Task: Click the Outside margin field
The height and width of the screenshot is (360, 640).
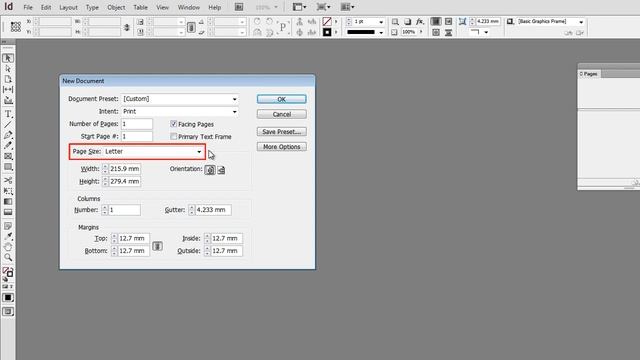Action: pos(227,251)
